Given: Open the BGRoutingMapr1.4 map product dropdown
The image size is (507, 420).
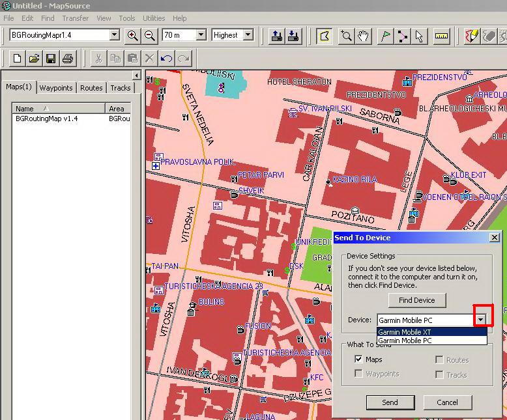Looking at the screenshot, I should 114,35.
